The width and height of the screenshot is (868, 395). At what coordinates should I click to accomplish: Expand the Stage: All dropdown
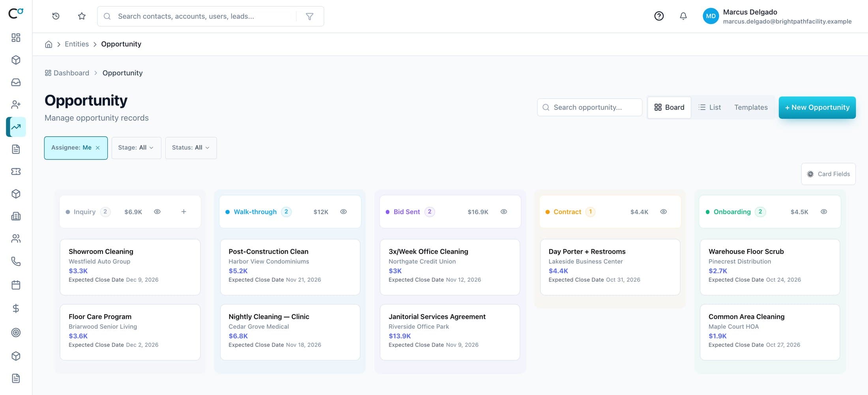(x=136, y=148)
